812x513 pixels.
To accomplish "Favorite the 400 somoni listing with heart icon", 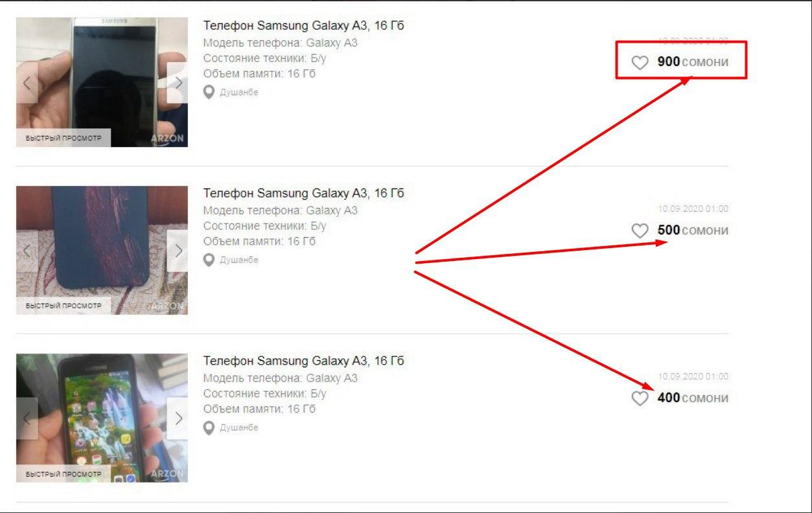I will click(640, 398).
